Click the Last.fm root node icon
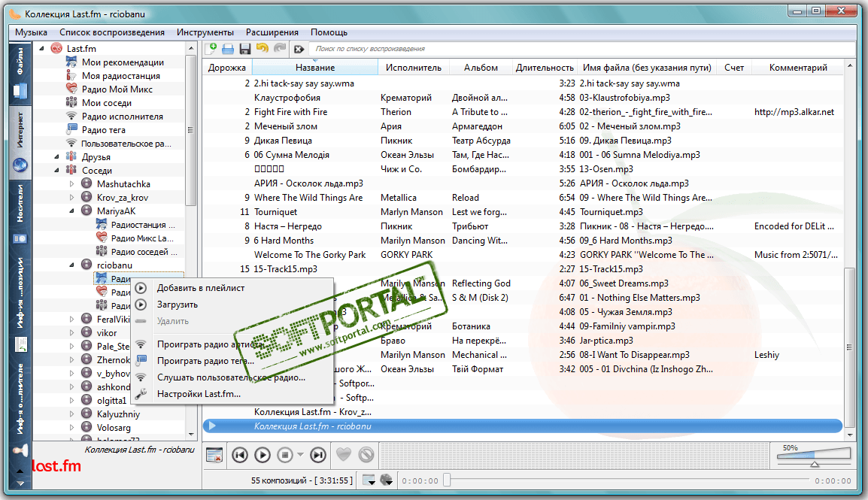Viewport: 868px width, 500px height. (x=56, y=48)
